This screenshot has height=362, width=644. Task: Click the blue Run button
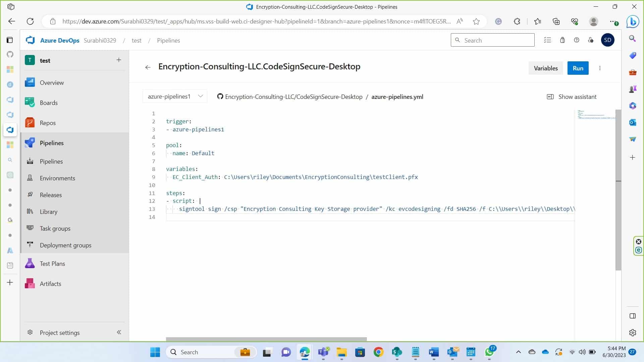coord(578,68)
